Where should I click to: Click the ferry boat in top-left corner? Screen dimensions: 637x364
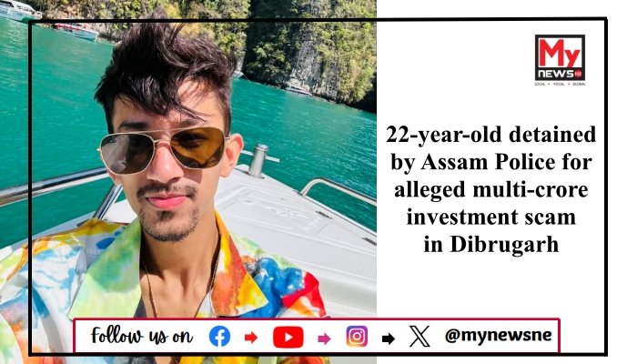point(19,10)
